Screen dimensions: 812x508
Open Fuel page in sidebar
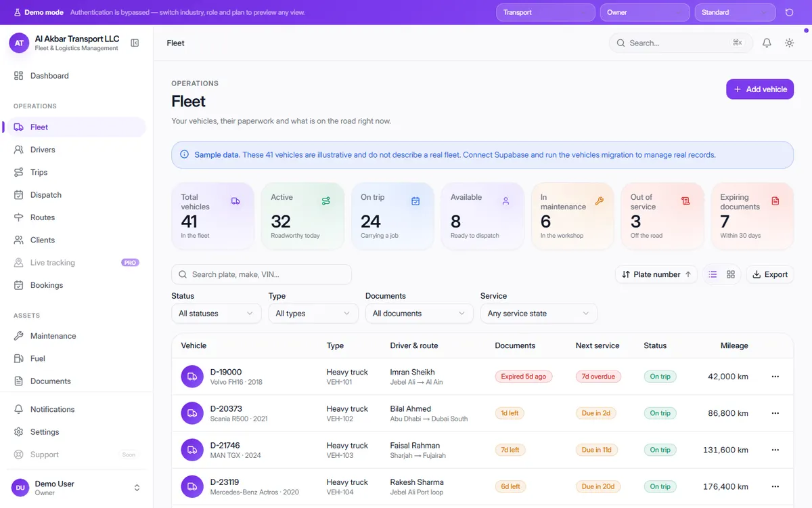click(x=76, y=358)
